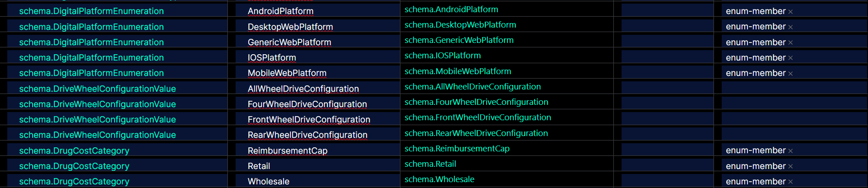Delete enum-member tag on GenericWebPlatform row
Viewport: 868px width, 188px height.
[791, 42]
